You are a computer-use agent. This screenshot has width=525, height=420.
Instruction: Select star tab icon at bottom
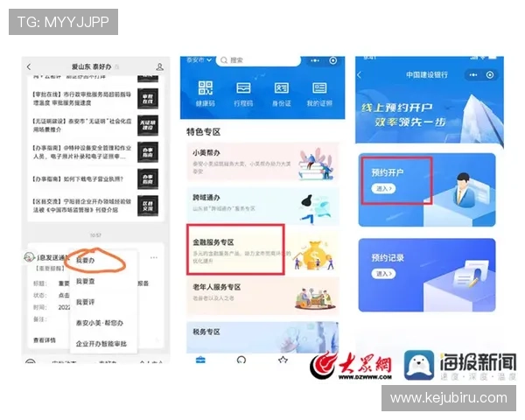(x=283, y=360)
